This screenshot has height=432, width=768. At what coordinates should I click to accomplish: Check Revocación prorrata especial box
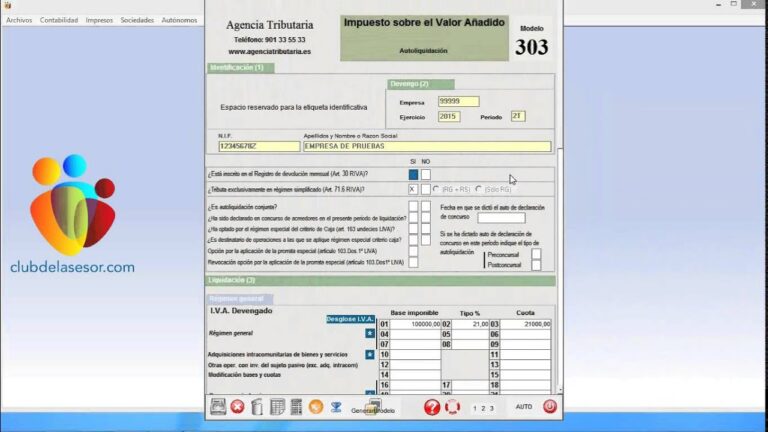point(413,262)
